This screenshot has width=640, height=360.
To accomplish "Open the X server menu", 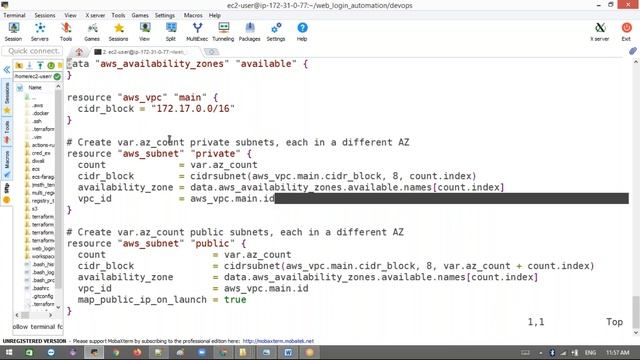I will 95,15.
